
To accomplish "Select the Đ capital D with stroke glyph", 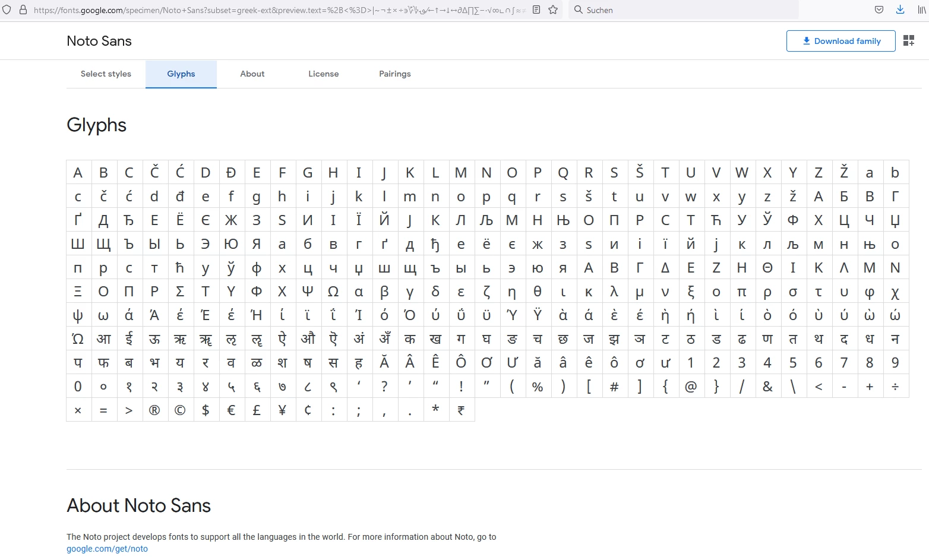I will 231,173.
